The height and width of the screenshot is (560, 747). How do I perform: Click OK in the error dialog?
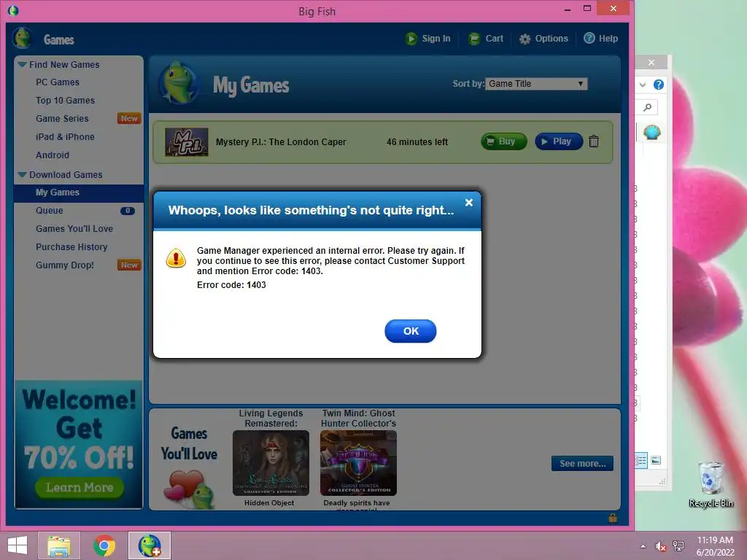[410, 331]
